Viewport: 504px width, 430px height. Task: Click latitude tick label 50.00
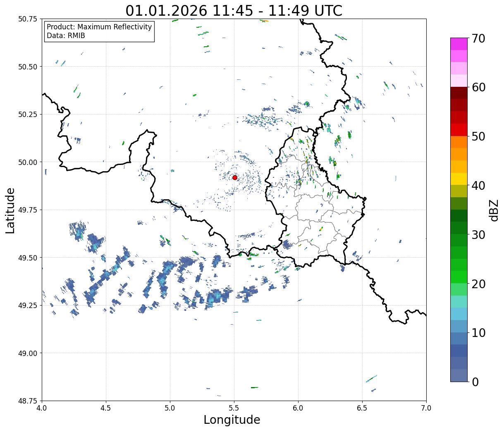click(x=28, y=162)
